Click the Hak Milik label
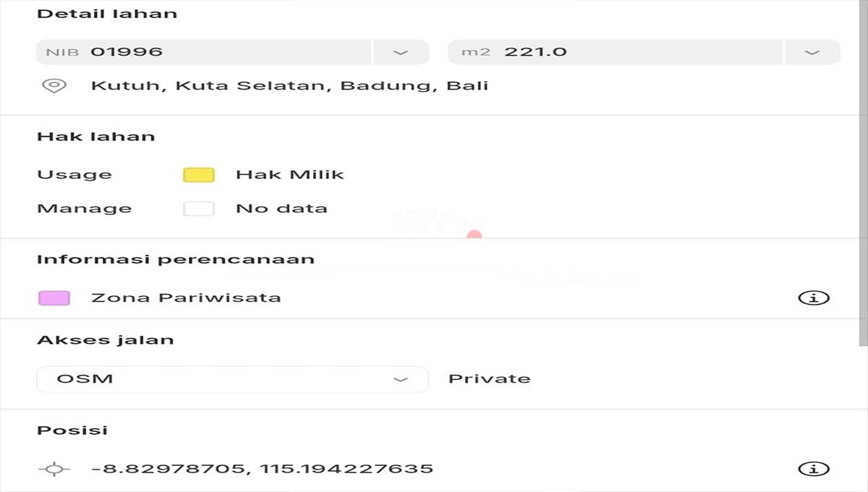Viewport: 868px width, 492px height. 290,174
